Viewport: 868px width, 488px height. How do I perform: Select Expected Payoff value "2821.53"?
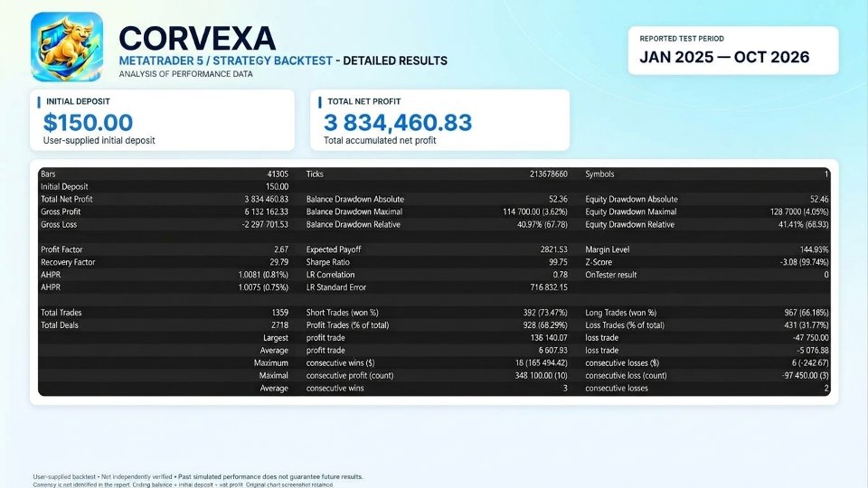[x=554, y=249]
